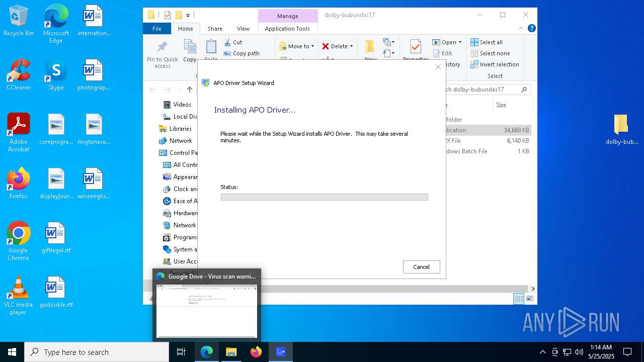644x362 pixels.
Task: Switch to large icons view in Explorer
Action: (x=529, y=299)
